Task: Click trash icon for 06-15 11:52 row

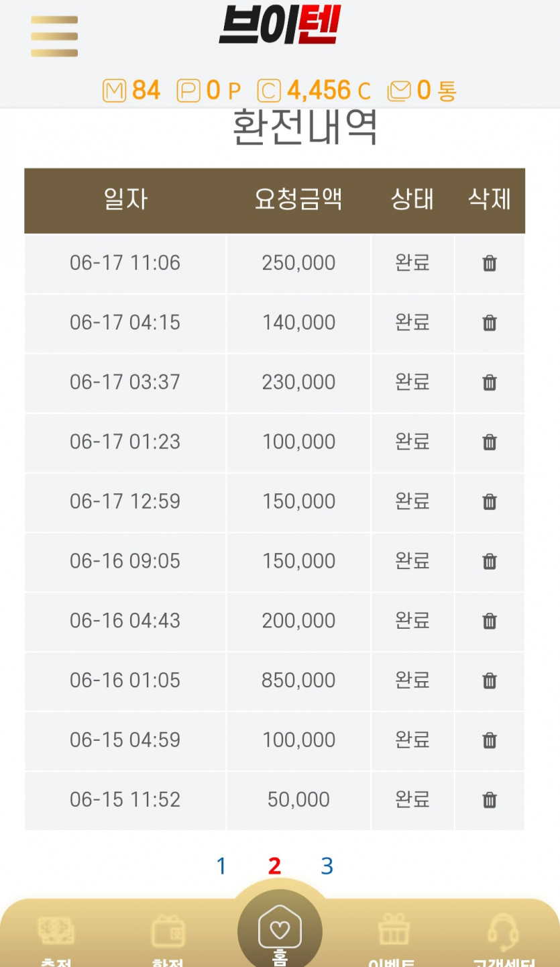Action: coord(490,800)
